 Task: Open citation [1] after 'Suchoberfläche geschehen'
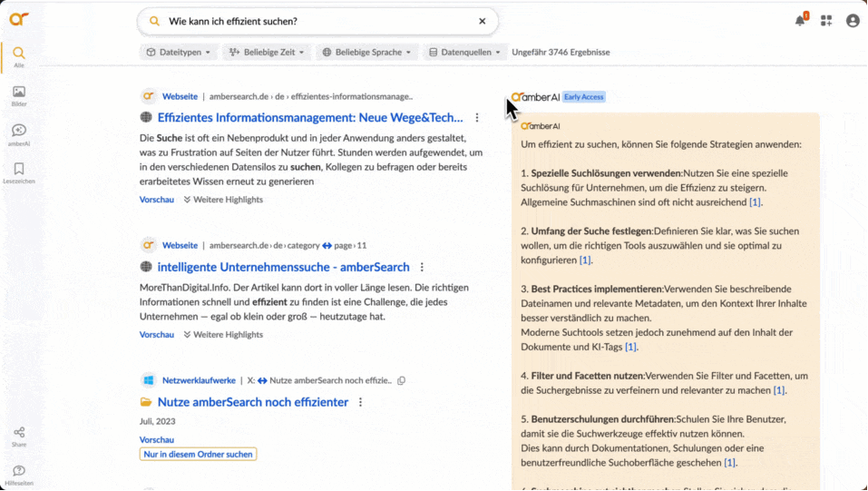(729, 463)
